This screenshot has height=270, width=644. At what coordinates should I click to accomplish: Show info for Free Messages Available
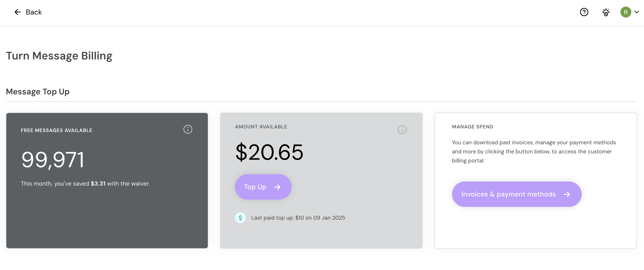pos(188,129)
